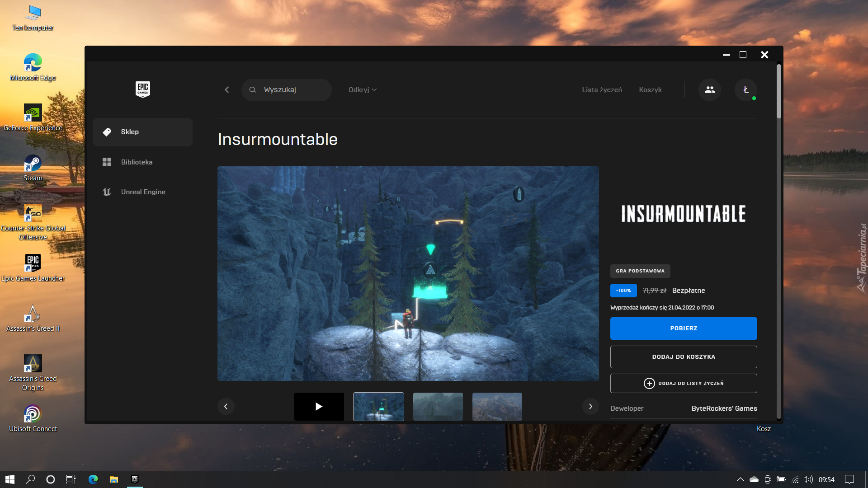Open the Unreal Engine sidebar item
Image resolution: width=868 pixels, height=488 pixels.
(143, 192)
